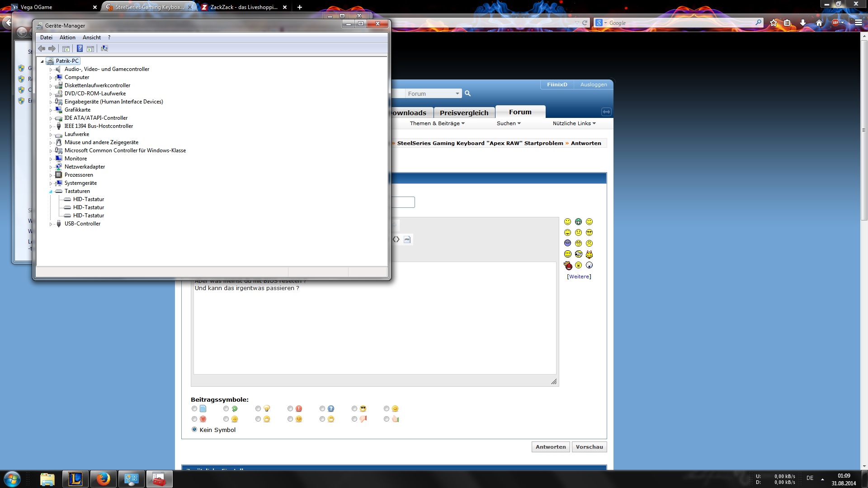Click the blue help icon in Geräte-Manager toolbar
This screenshot has width=868, height=488.
pyautogui.click(x=80, y=48)
